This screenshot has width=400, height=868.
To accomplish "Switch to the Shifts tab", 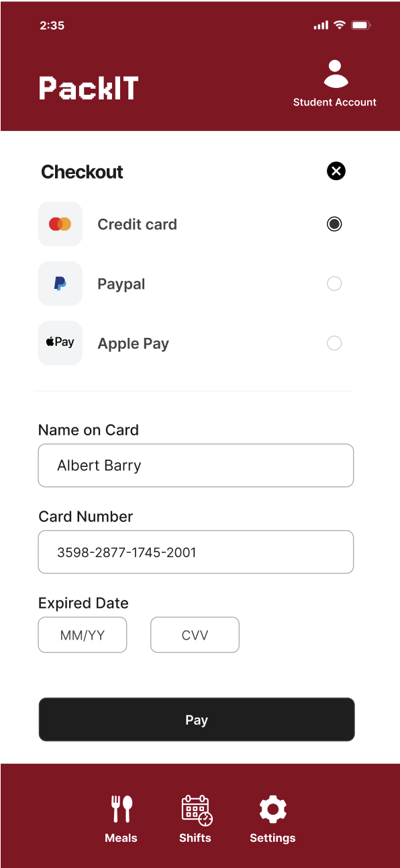I will click(195, 818).
